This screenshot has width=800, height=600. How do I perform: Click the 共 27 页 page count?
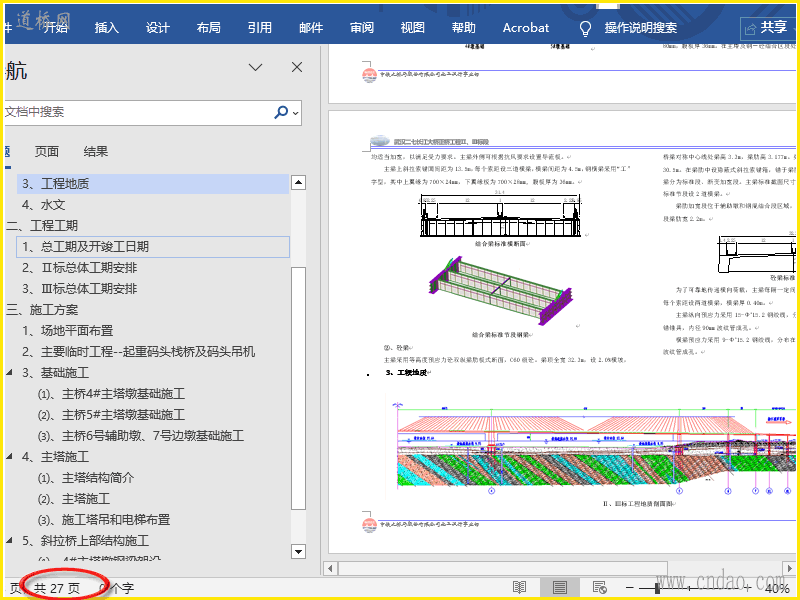57,589
